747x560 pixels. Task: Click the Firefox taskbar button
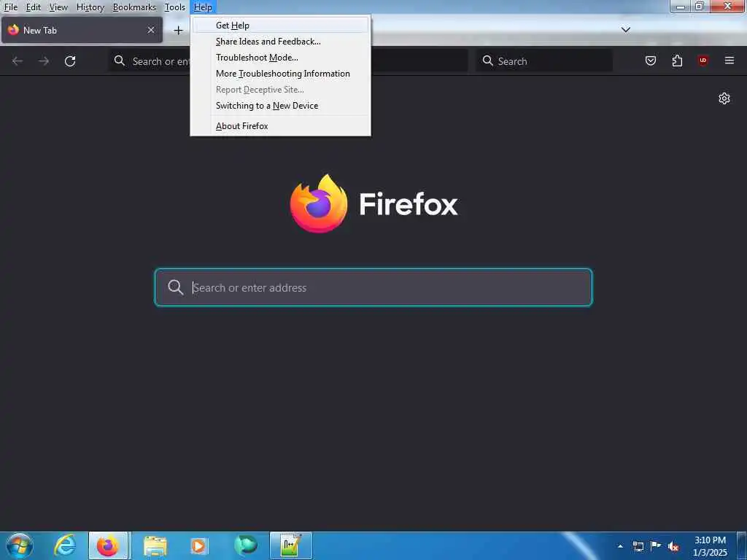coord(108,545)
